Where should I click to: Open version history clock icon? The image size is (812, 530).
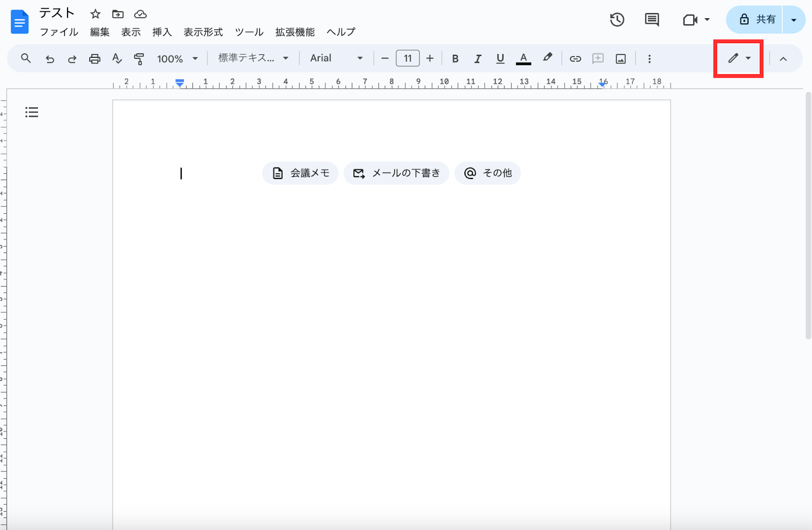[617, 20]
